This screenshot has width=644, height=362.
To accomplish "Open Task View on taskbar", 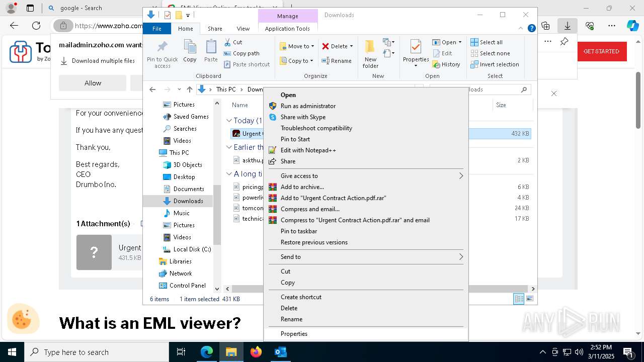I will click(182, 352).
